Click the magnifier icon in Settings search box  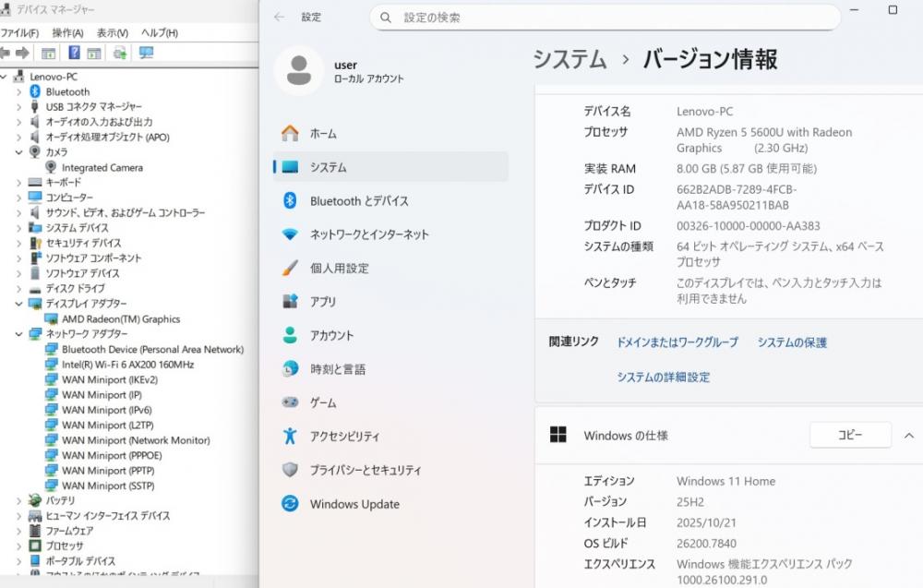pyautogui.click(x=386, y=18)
